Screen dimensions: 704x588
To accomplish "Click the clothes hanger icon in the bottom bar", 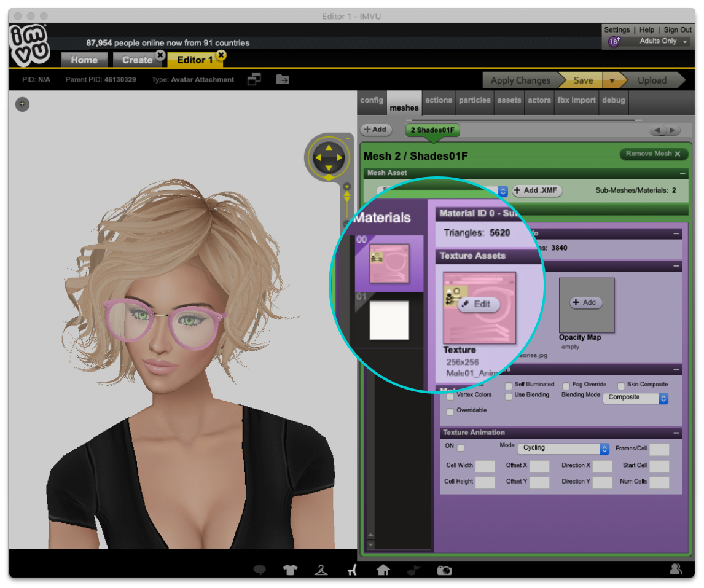I will [321, 570].
